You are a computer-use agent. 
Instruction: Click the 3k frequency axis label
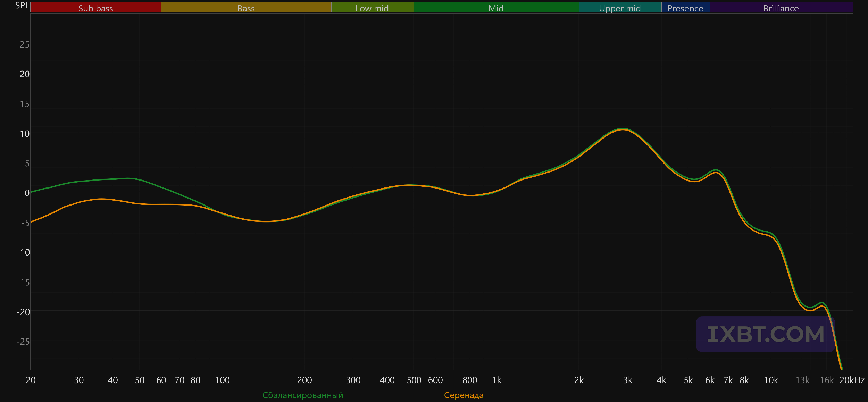coord(627,380)
